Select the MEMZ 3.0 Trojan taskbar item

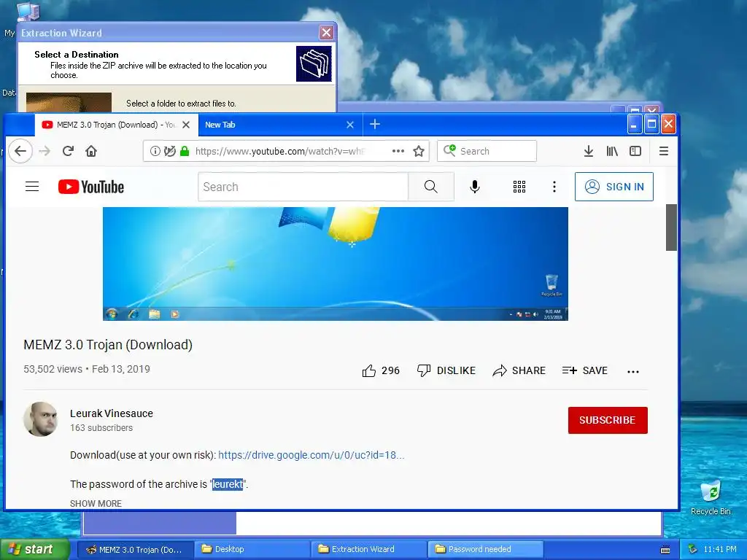click(x=135, y=549)
